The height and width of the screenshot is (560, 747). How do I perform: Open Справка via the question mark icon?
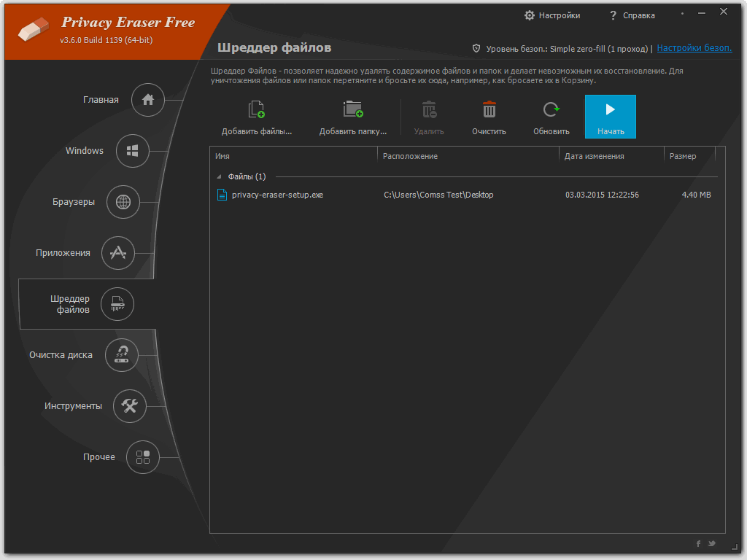tap(613, 16)
